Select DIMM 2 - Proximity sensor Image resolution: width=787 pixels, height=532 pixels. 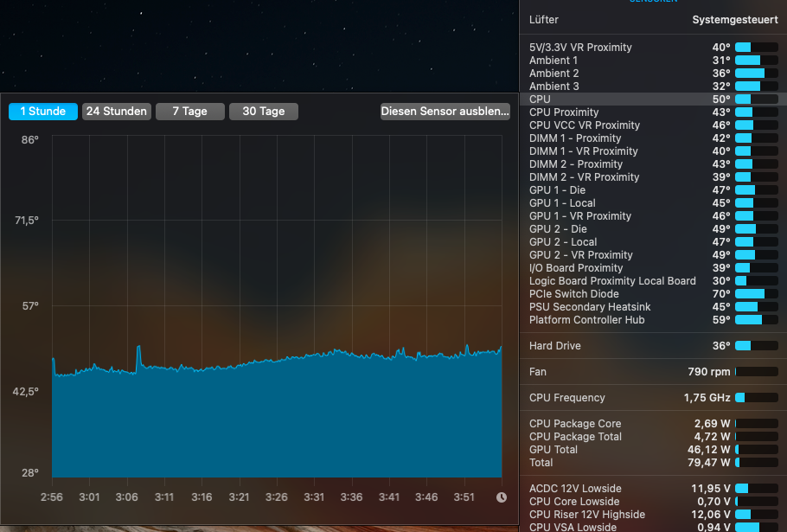654,164
